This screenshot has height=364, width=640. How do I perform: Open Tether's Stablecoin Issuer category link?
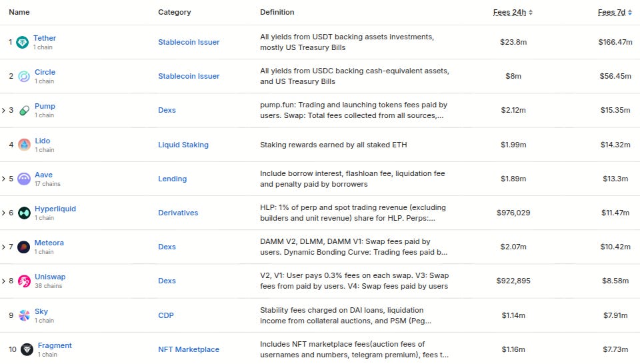[189, 42]
